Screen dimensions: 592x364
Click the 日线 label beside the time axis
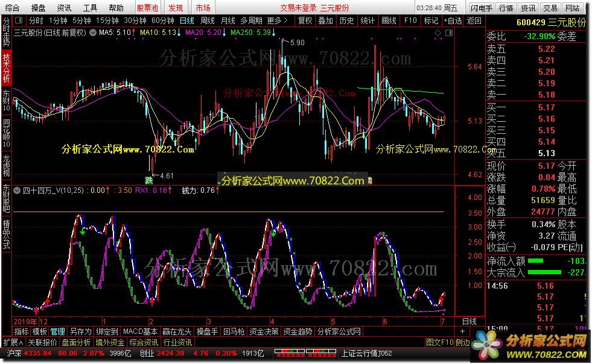point(469,321)
